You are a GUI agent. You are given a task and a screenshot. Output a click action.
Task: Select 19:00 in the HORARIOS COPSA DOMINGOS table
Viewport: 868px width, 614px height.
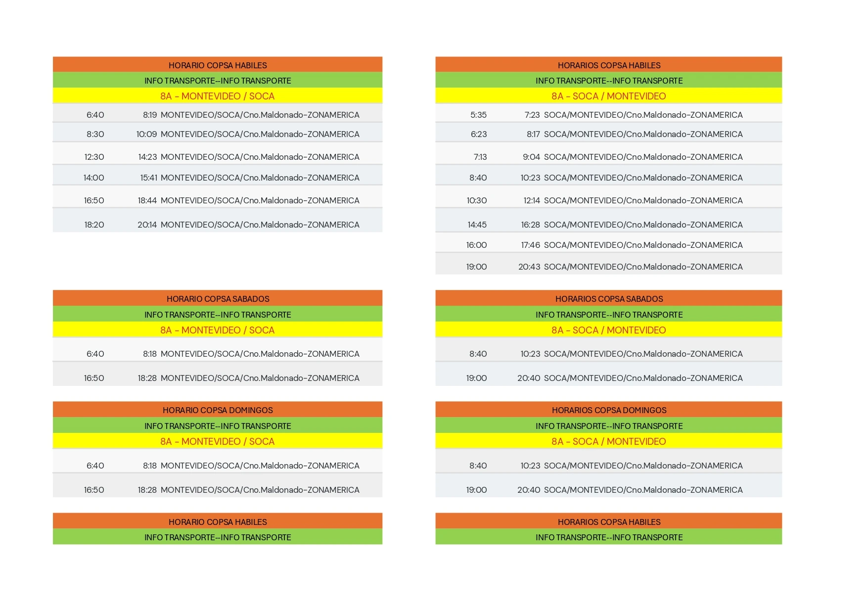[476, 490]
